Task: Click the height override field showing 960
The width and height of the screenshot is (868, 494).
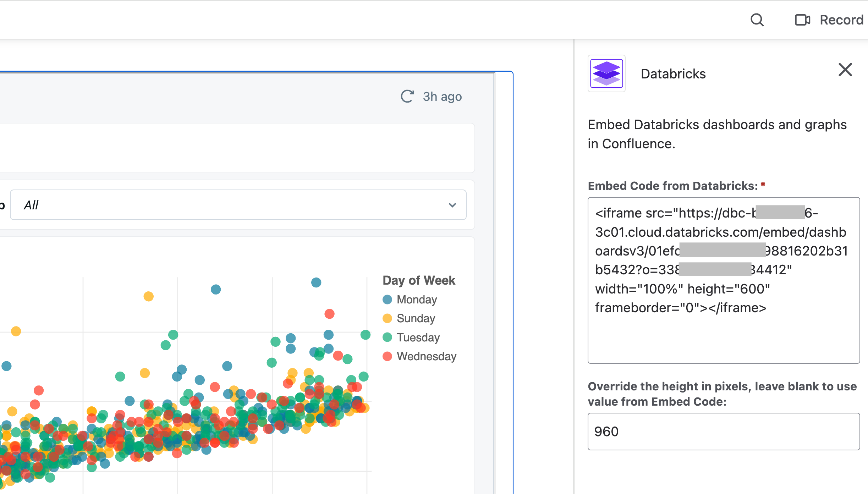Action: 723,431
